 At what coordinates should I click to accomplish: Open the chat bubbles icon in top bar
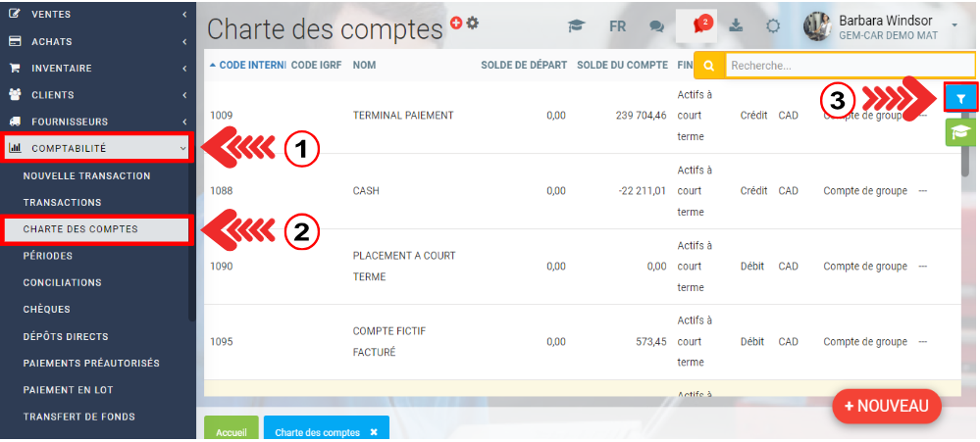coord(656,26)
